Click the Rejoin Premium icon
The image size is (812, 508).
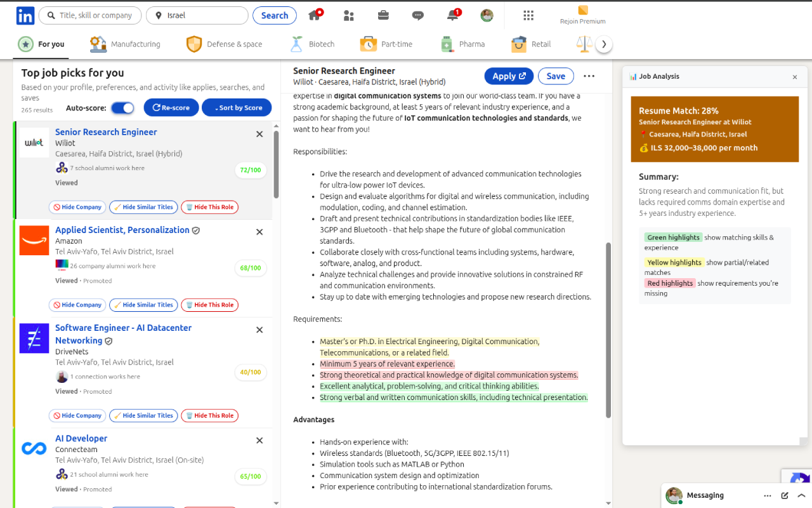click(x=582, y=11)
